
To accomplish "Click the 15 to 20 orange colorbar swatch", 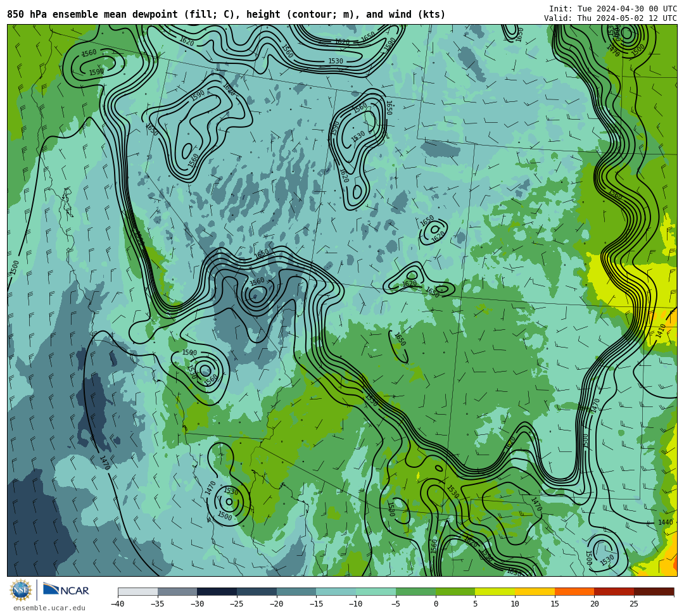I will click(x=574, y=591).
